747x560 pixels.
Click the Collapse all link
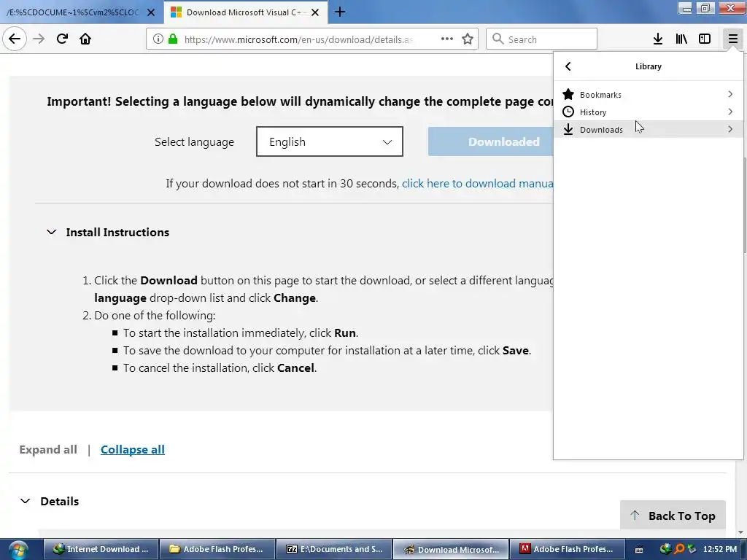click(x=133, y=449)
